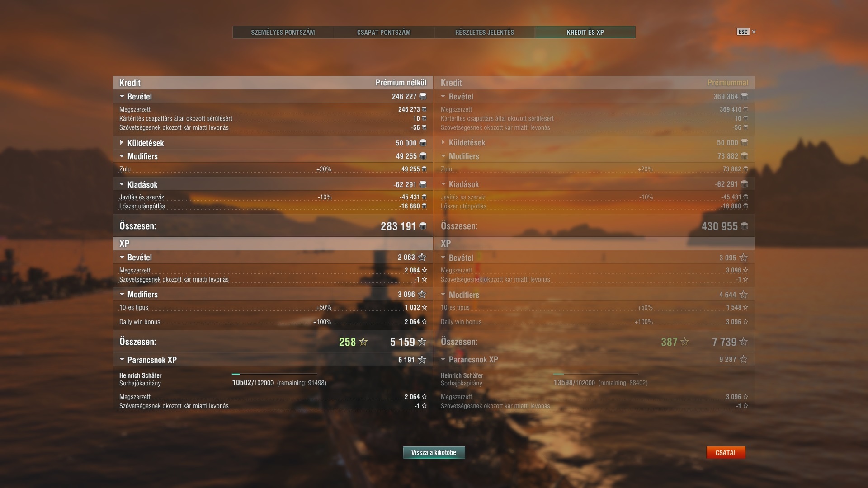
Task: Collapse the Kiadások expenses section
Action: point(122,184)
